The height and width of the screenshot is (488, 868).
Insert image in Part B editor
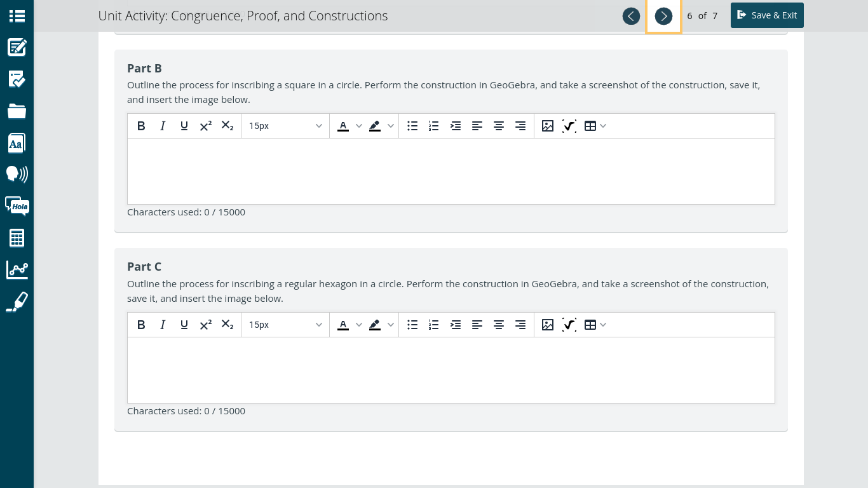coord(548,126)
